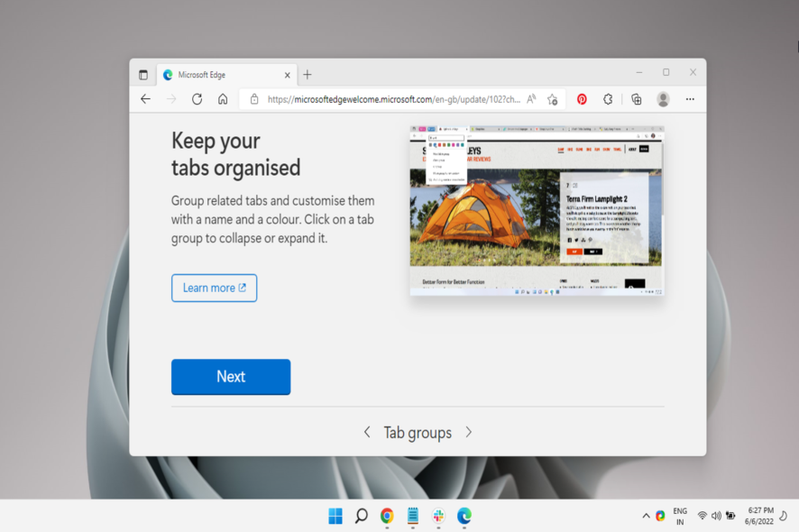Open Microsoft Edge taskbar icon

pos(464,516)
